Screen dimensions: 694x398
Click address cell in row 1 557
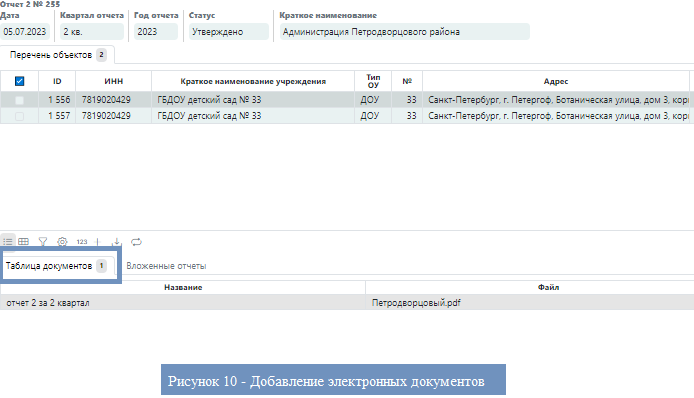click(x=556, y=116)
